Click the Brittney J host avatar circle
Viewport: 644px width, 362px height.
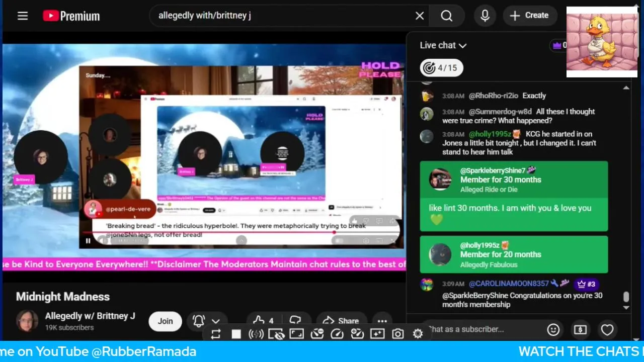40,157
